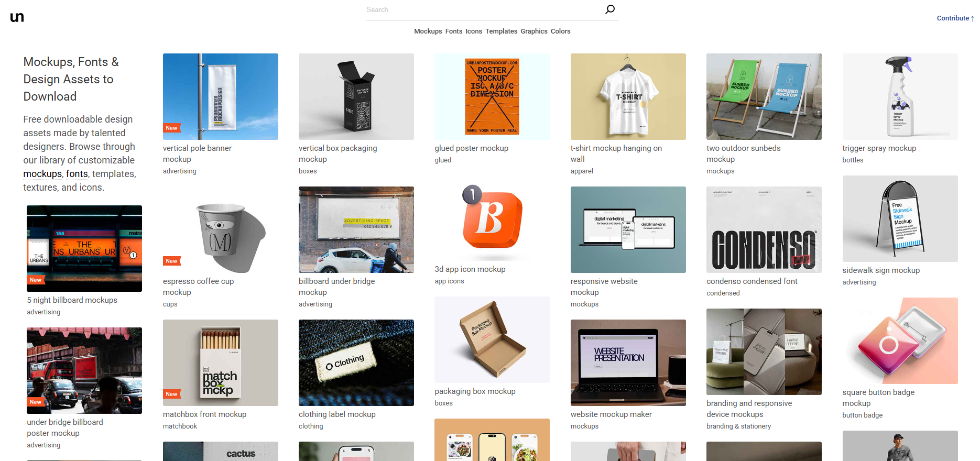
Task: Select the 'branding & stationery' category tag
Action: (x=739, y=426)
